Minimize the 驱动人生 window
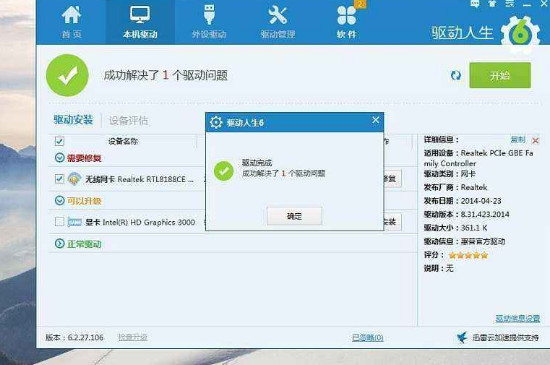 (x=527, y=5)
